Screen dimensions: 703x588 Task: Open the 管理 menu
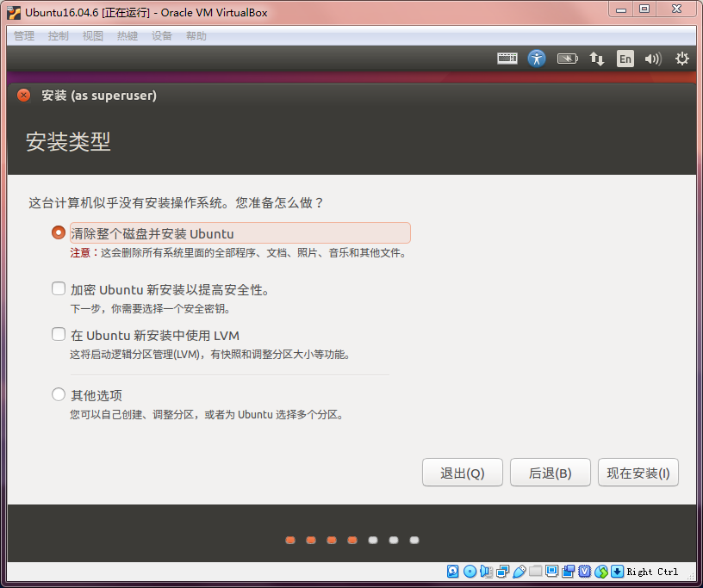tap(24, 36)
